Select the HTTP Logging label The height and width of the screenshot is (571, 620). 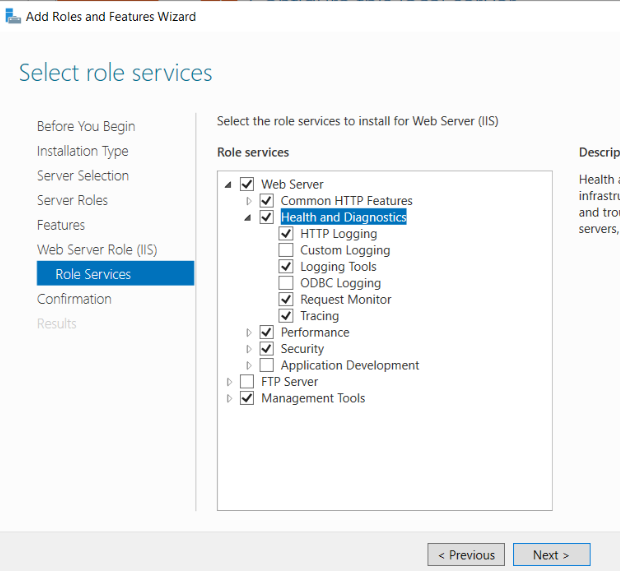[x=338, y=234]
